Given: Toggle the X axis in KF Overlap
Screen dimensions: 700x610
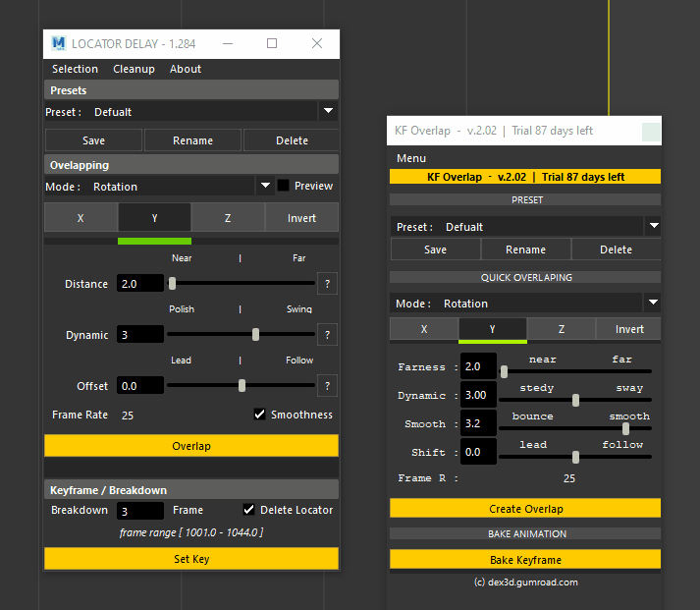Looking at the screenshot, I should pyautogui.click(x=424, y=329).
